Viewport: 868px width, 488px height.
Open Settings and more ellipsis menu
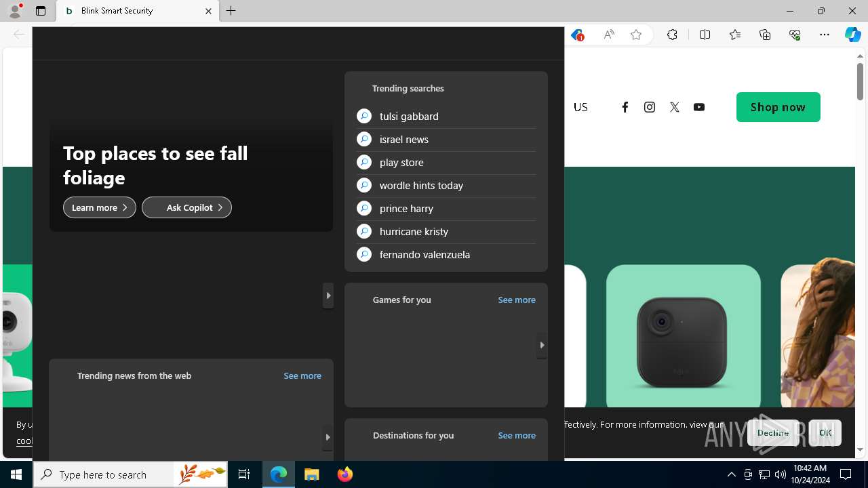(825, 35)
